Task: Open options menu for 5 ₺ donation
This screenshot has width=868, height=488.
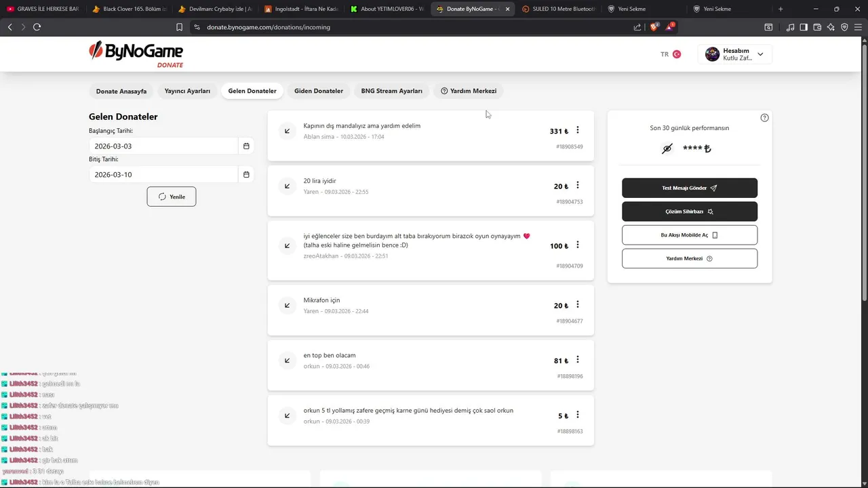Action: [578, 415]
